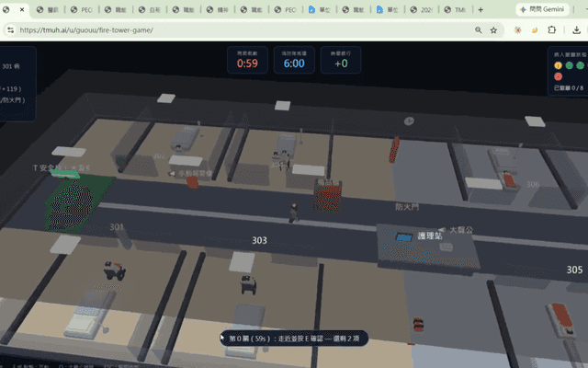Switch to the tab labeled TML

click(x=456, y=10)
